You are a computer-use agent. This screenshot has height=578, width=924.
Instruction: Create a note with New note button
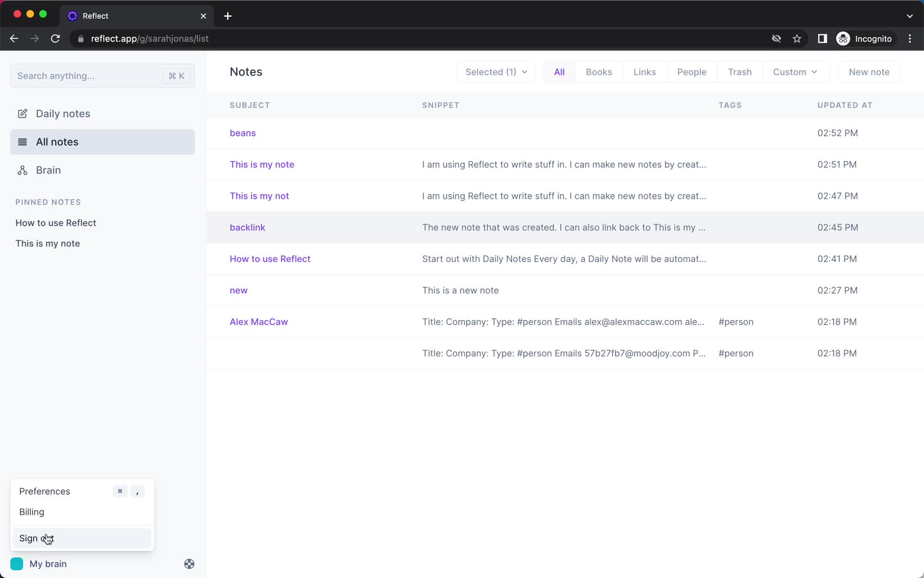tap(869, 72)
